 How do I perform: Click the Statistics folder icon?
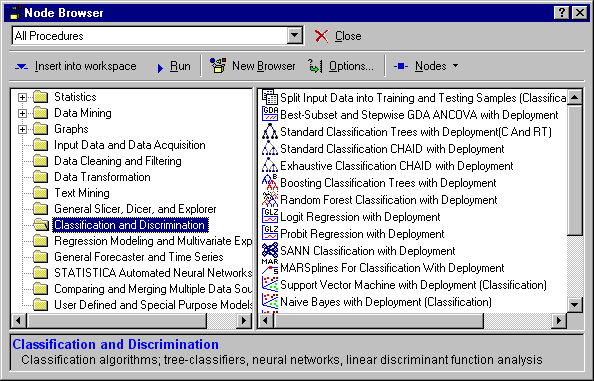click(x=41, y=97)
